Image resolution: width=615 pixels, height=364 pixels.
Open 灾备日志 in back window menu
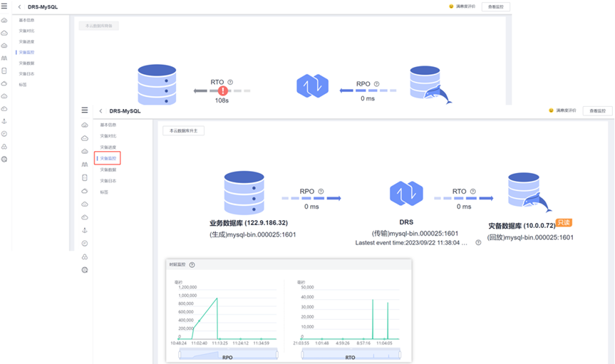(26, 74)
